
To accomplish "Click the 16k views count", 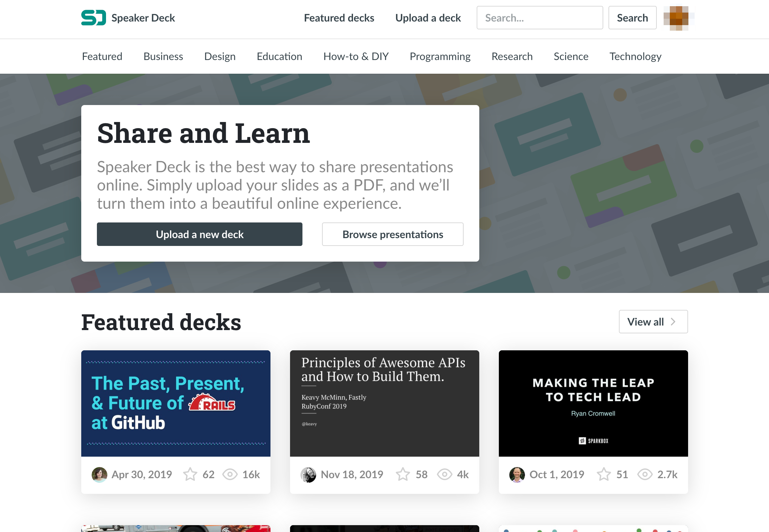I will coord(251,474).
